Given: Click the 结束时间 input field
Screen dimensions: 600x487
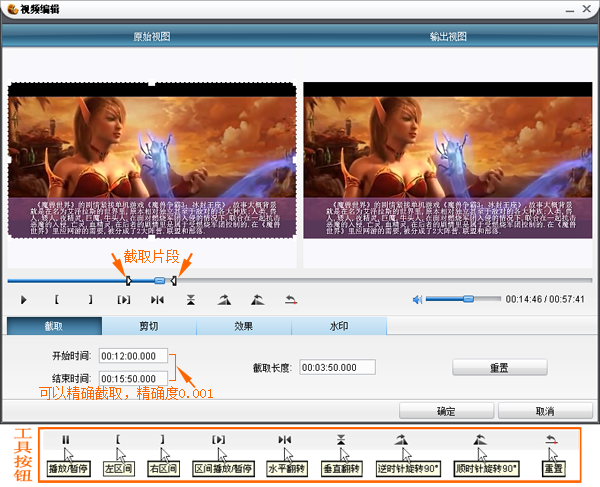Looking at the screenshot, I should [133, 379].
